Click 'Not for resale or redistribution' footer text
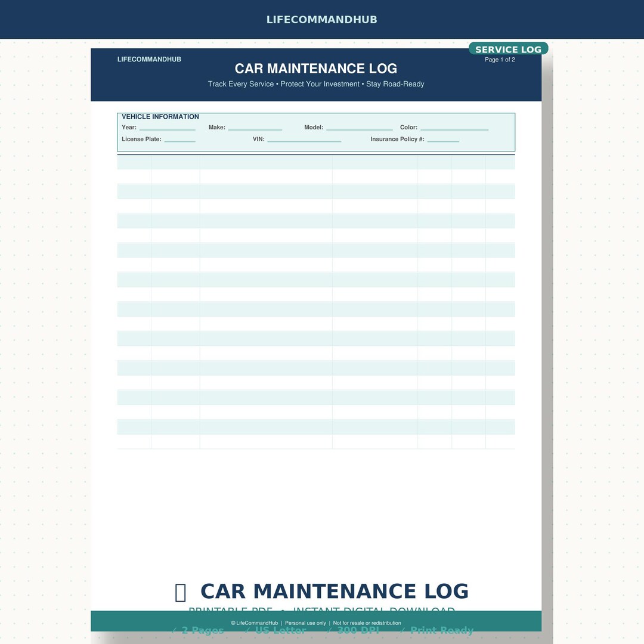 tap(367, 623)
